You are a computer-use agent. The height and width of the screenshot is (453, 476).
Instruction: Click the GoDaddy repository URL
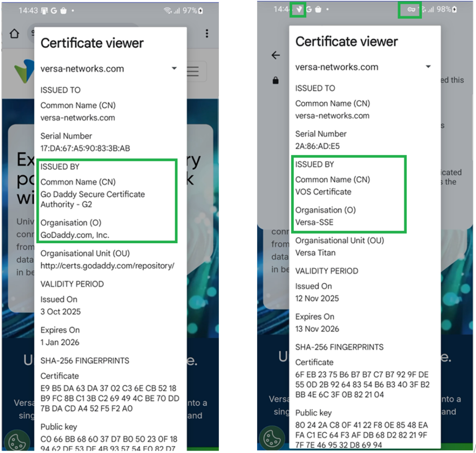[107, 266]
